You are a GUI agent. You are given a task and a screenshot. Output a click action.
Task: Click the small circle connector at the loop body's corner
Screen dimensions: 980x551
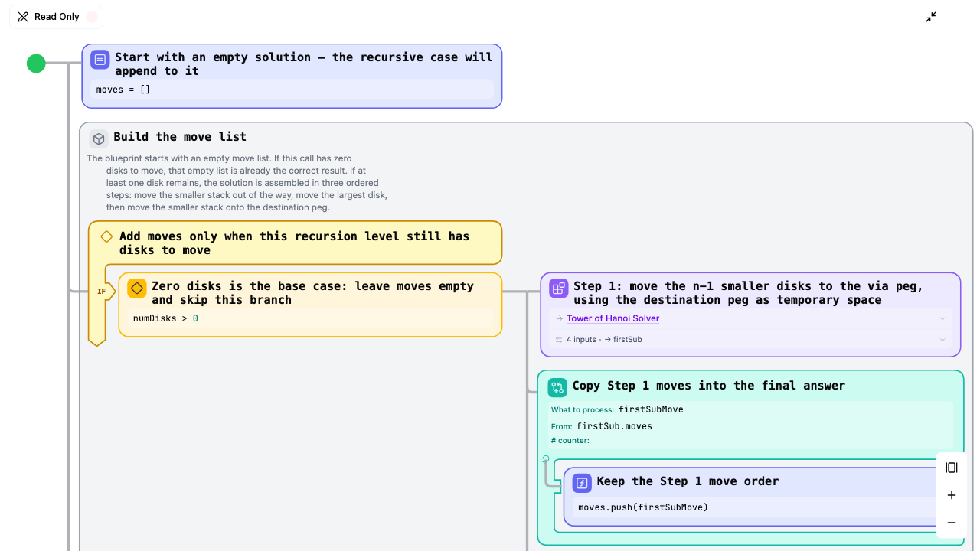click(x=546, y=459)
